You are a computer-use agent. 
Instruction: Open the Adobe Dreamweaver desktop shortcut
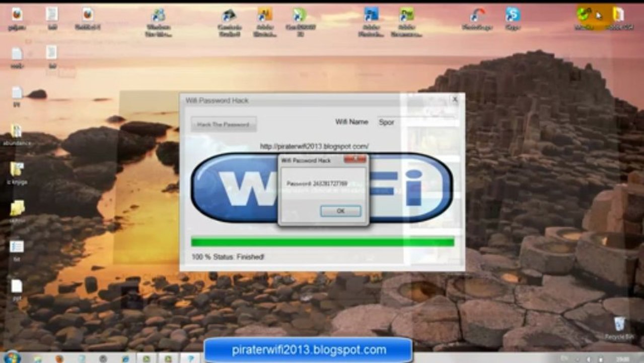coord(406,21)
